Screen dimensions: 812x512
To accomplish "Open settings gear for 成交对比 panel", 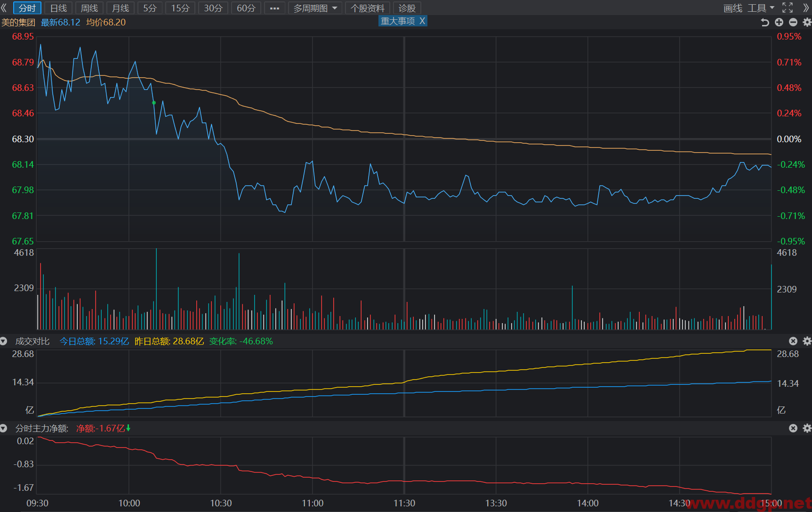I will (x=807, y=341).
